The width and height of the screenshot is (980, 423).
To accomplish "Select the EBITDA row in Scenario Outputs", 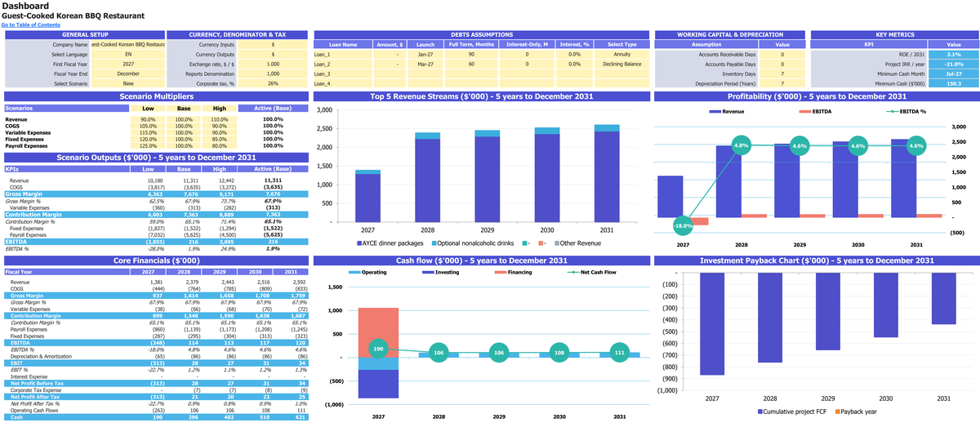I will point(155,242).
